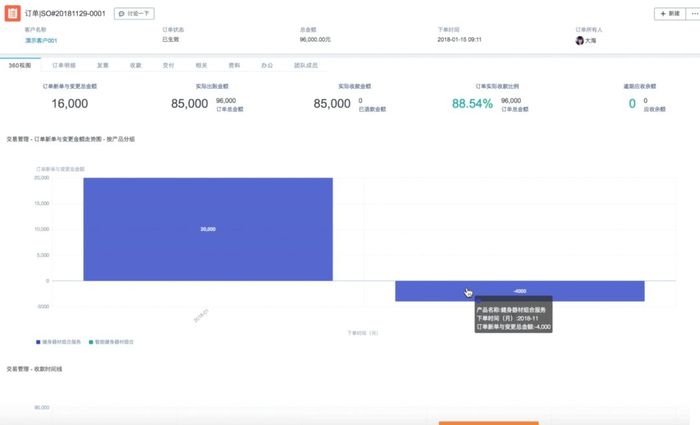Screen dimensions: 700x425
Task: Switch to the 订单明细 tab
Action: click(64, 65)
